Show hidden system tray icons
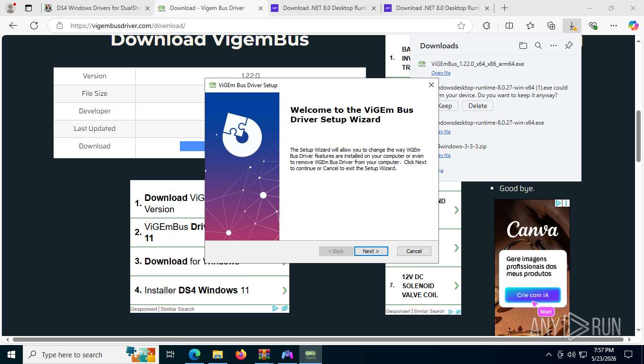The image size is (644, 364). pyautogui.click(x=549, y=355)
